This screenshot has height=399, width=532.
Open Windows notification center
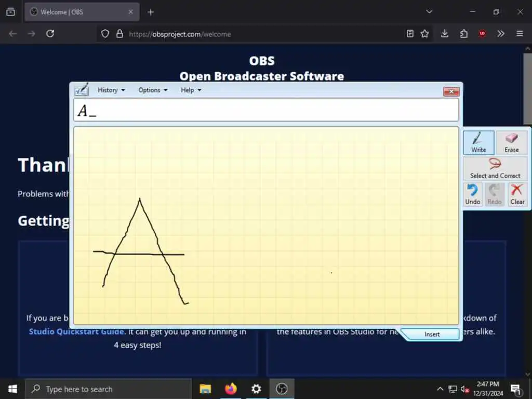click(516, 389)
